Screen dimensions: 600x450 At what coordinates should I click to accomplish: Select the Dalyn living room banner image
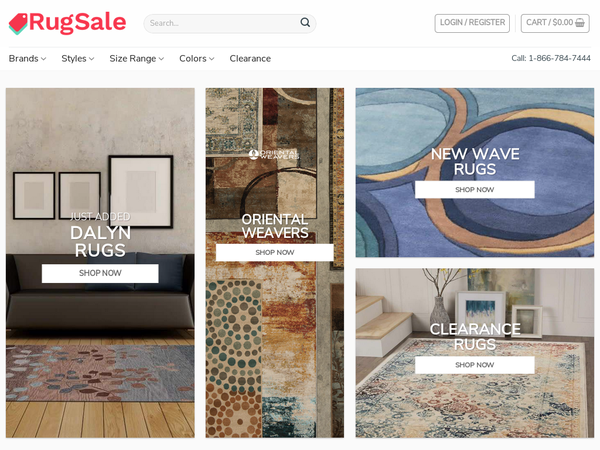(100, 263)
